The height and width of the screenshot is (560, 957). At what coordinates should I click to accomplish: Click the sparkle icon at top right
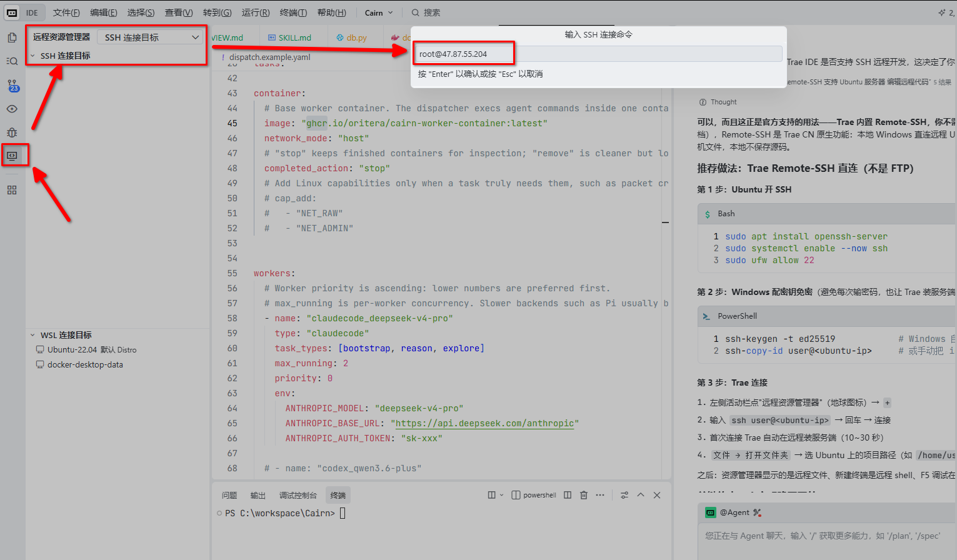pos(942,12)
